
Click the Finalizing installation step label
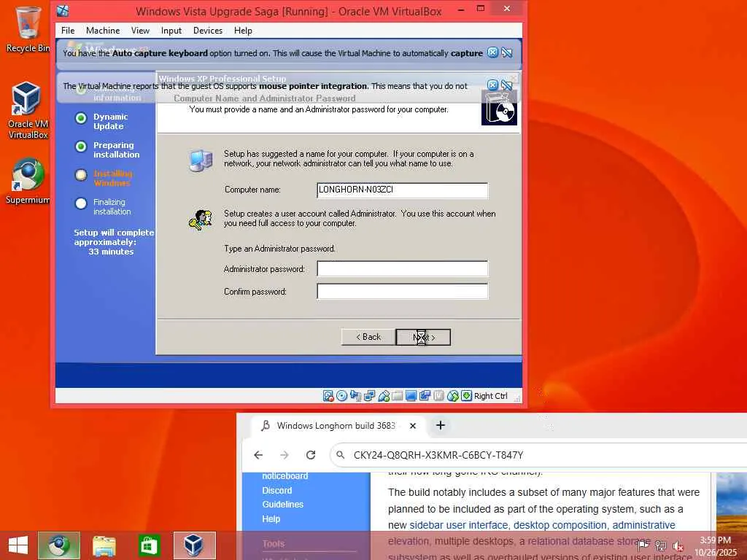click(112, 206)
